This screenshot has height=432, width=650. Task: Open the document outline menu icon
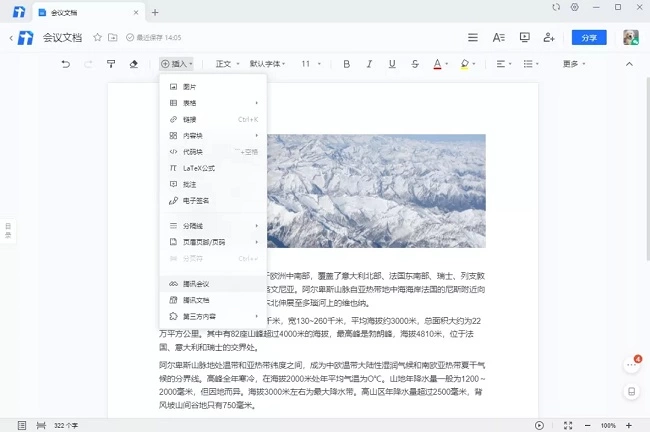473,38
